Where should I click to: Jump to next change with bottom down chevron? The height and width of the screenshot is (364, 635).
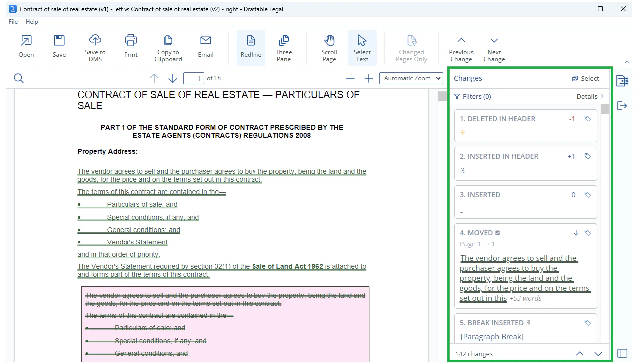click(x=598, y=354)
